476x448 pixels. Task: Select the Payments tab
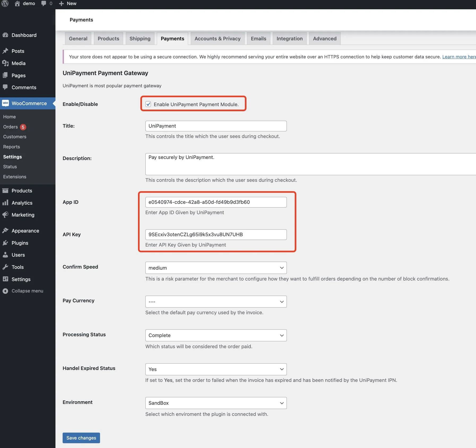(172, 38)
